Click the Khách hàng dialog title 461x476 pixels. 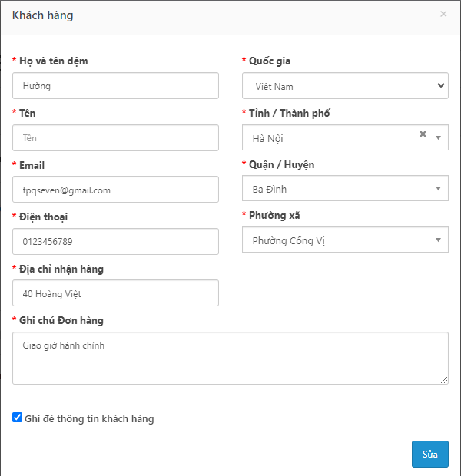pos(42,15)
